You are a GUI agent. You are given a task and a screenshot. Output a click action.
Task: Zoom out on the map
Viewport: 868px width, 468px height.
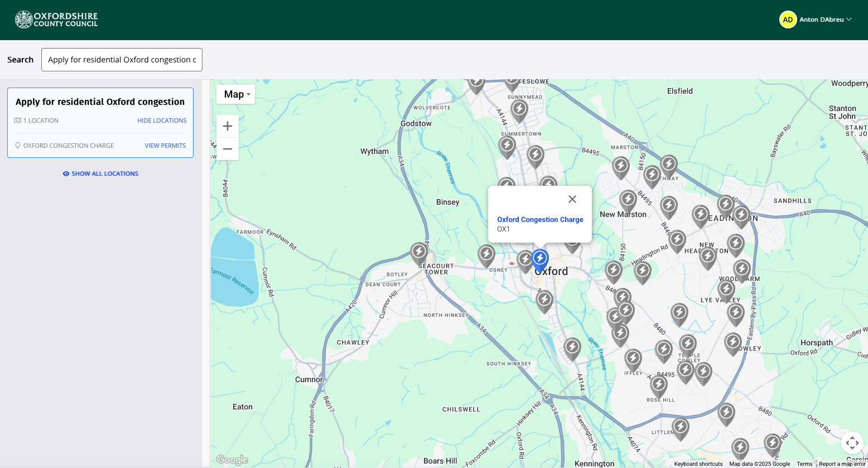coord(228,149)
